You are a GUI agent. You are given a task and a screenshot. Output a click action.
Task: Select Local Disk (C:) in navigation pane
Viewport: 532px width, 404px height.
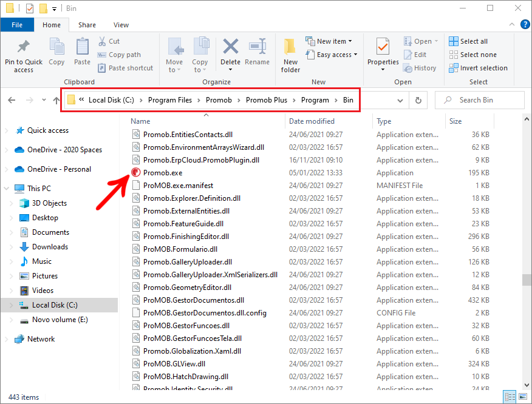click(x=55, y=305)
